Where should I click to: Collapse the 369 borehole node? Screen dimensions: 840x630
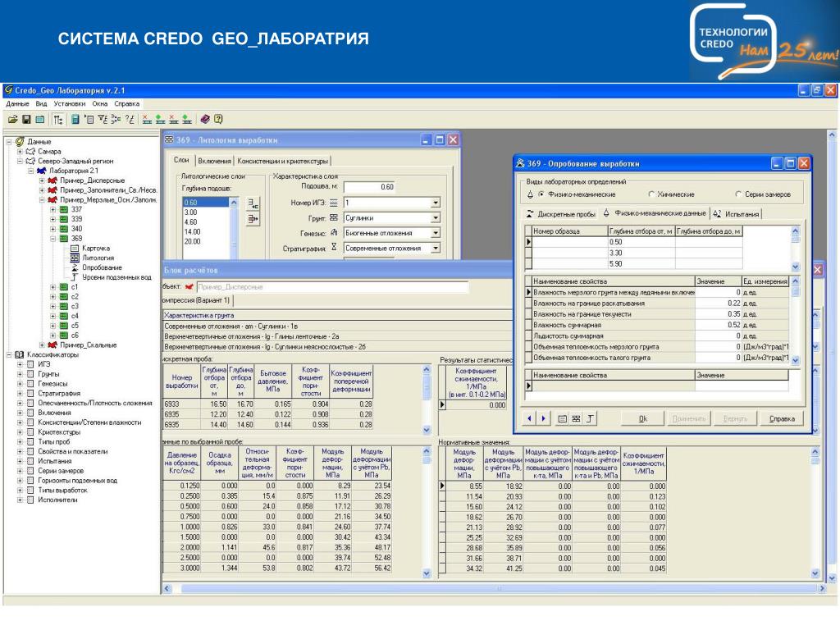(x=53, y=239)
